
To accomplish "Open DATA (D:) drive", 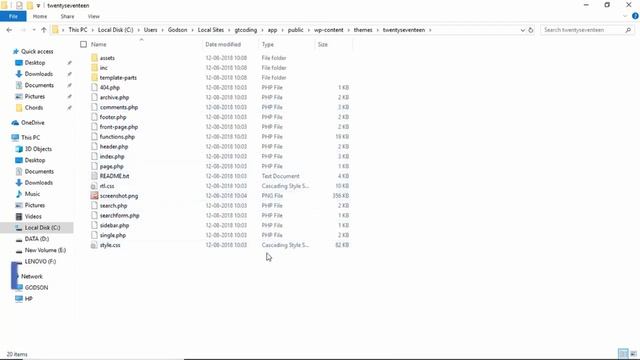I will [36, 239].
